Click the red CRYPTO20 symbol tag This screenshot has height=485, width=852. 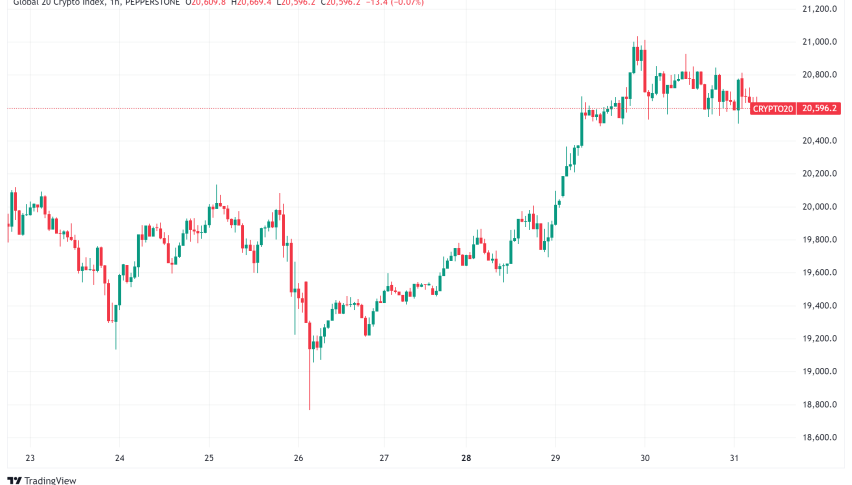coord(770,108)
